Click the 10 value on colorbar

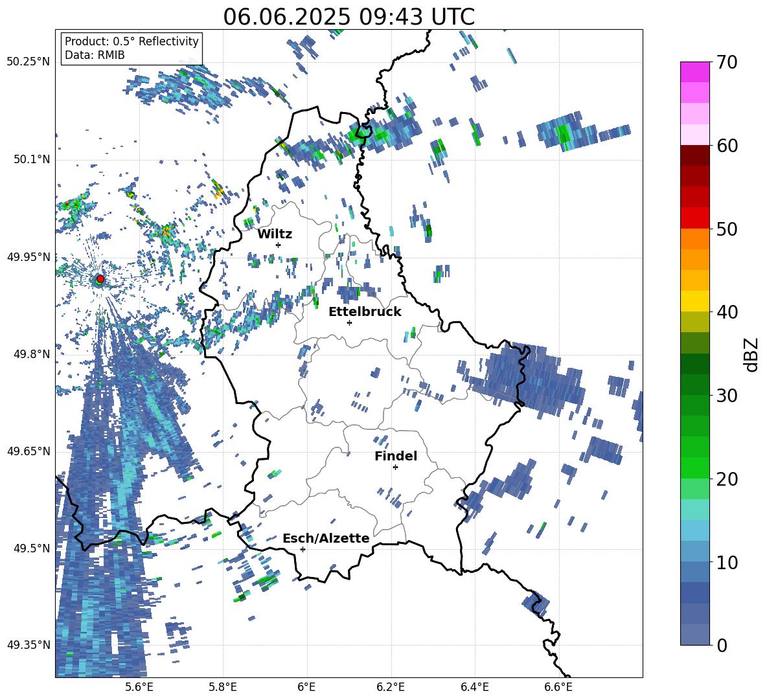(726, 562)
